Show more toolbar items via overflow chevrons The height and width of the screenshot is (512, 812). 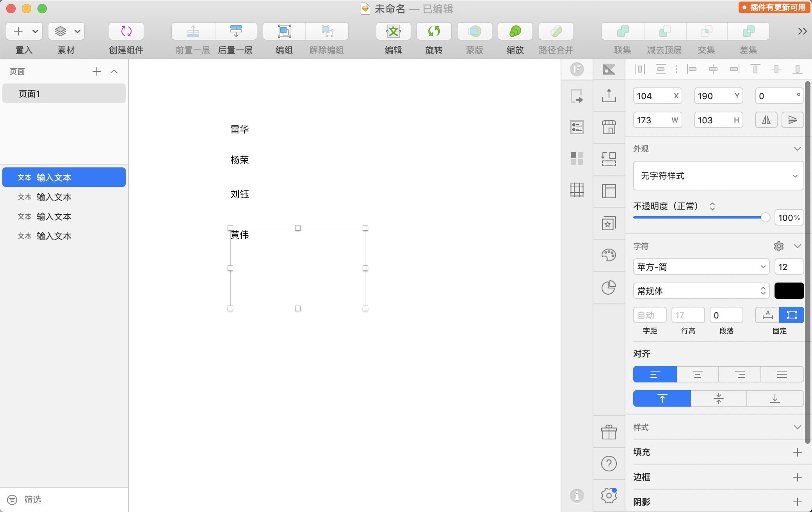(802, 31)
